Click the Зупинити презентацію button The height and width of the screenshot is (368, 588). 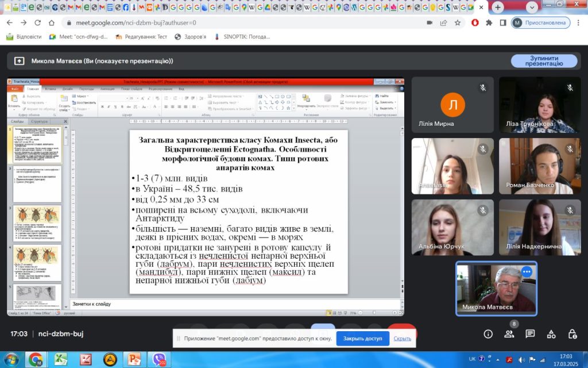point(544,61)
